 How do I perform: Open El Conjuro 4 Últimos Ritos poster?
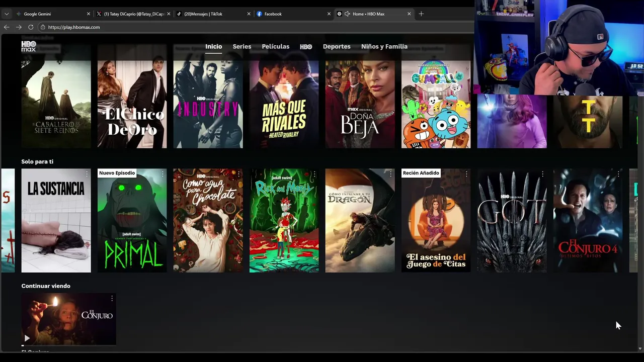(588, 221)
